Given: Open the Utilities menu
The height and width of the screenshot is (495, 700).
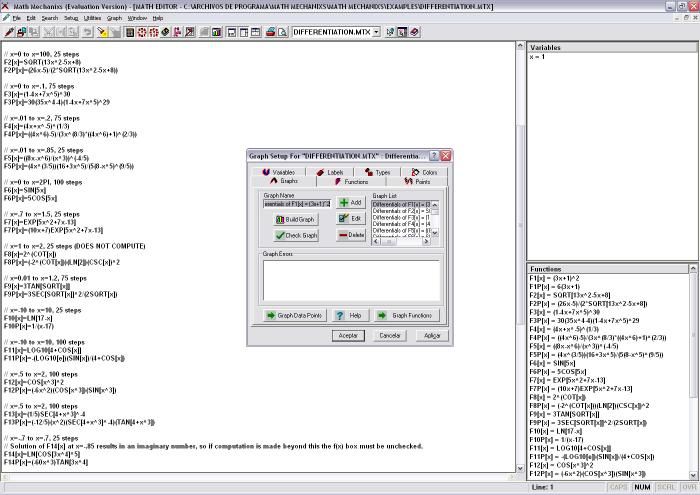Looking at the screenshot, I should (92, 18).
